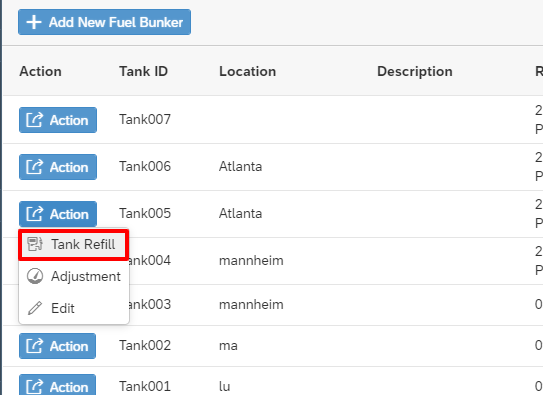Click the mannheim location in the Tank003 row
Screen dimensions: 543x395
(x=251, y=305)
